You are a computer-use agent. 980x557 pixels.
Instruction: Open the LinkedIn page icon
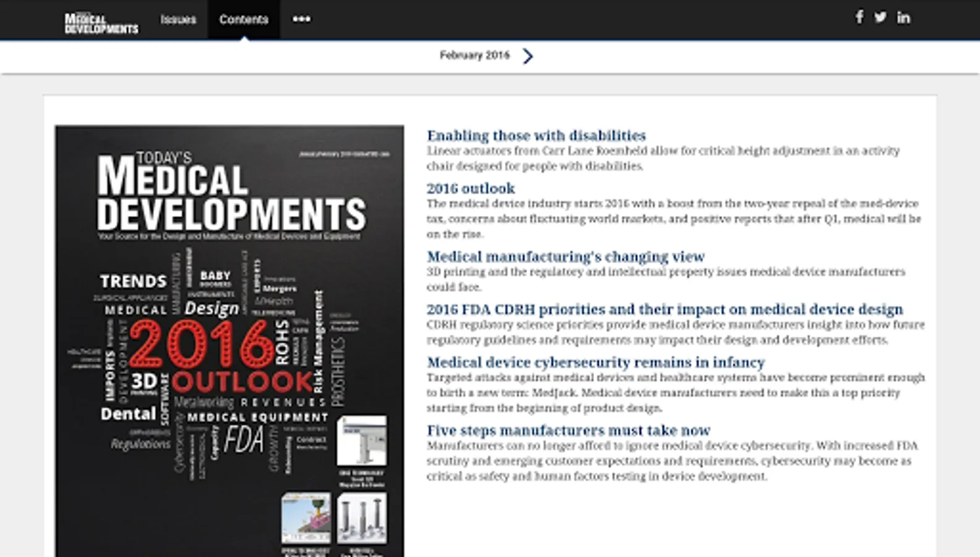[903, 17]
